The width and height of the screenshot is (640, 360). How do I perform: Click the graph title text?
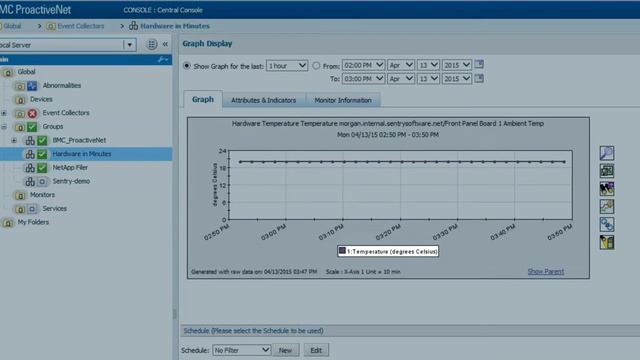388,123
